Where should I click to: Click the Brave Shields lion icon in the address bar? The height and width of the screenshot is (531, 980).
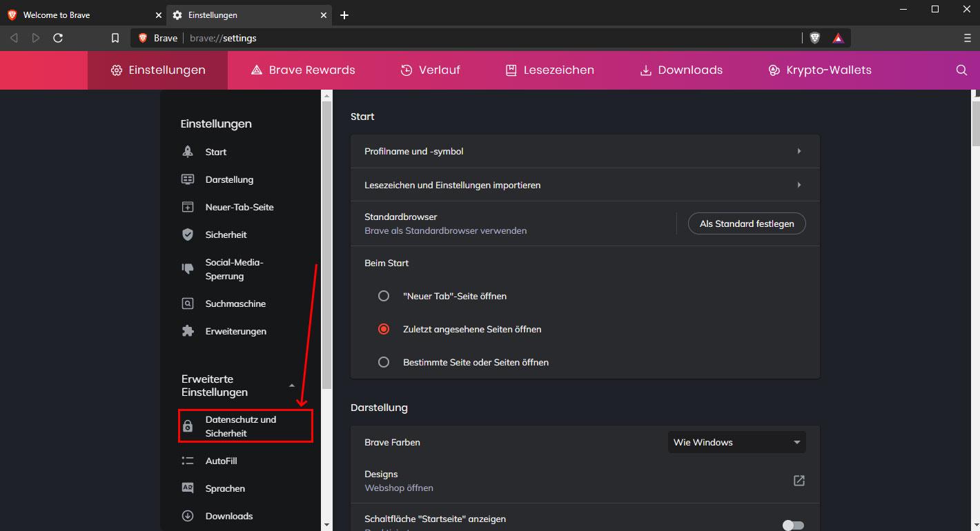[815, 38]
